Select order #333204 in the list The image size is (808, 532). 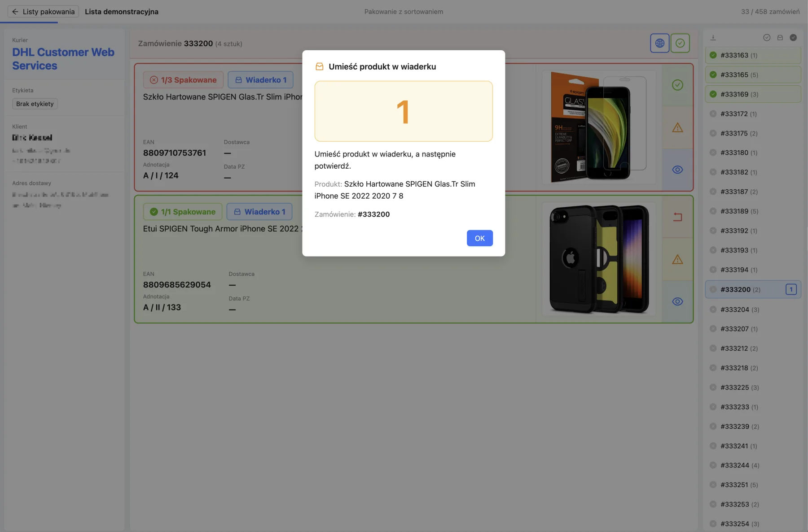753,310
